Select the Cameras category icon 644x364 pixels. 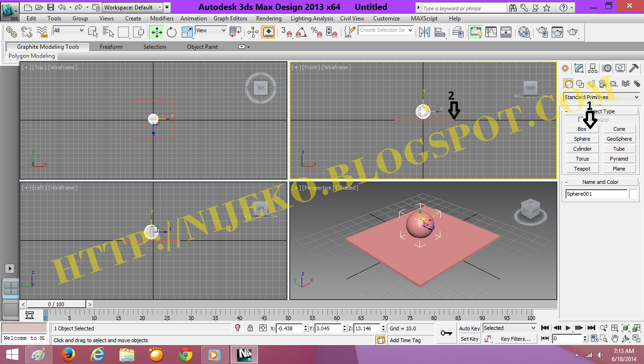(x=602, y=84)
